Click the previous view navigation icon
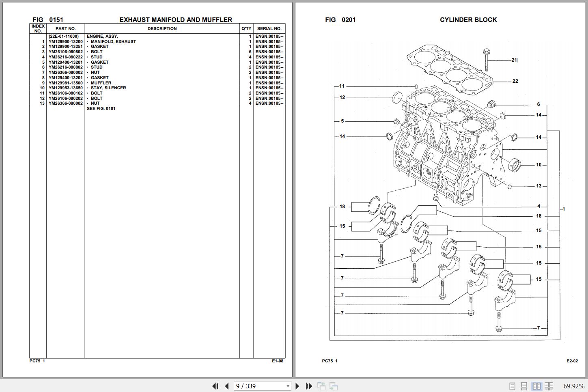This screenshot has height=392, width=588. (321, 386)
